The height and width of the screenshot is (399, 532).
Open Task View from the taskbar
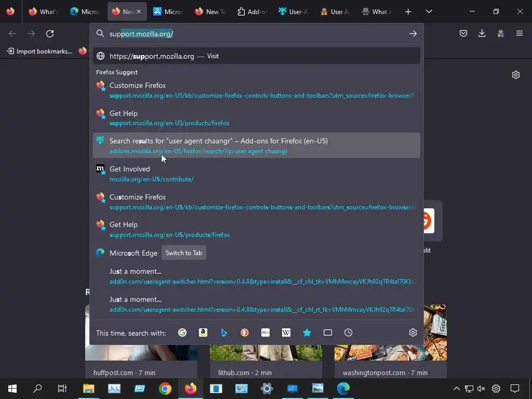(x=62, y=389)
